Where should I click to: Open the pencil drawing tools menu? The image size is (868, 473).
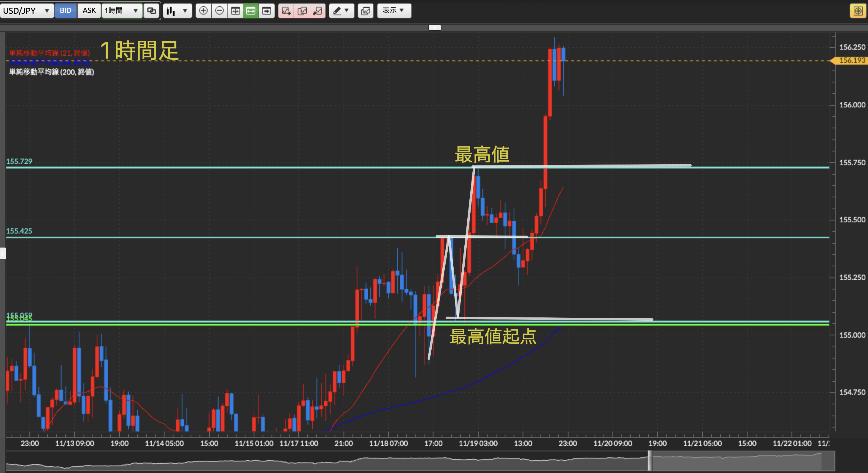pos(341,11)
